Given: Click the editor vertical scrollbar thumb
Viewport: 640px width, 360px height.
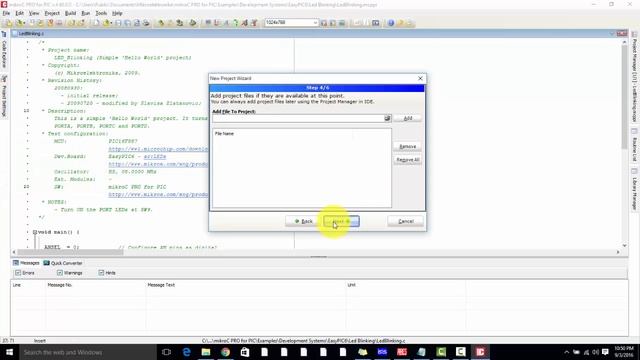Looking at the screenshot, I should click(x=624, y=97).
